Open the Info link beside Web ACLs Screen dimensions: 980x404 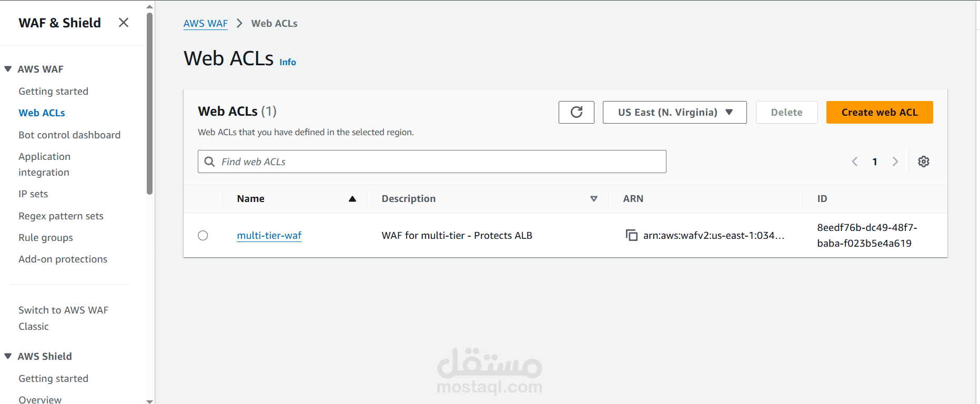(x=288, y=62)
